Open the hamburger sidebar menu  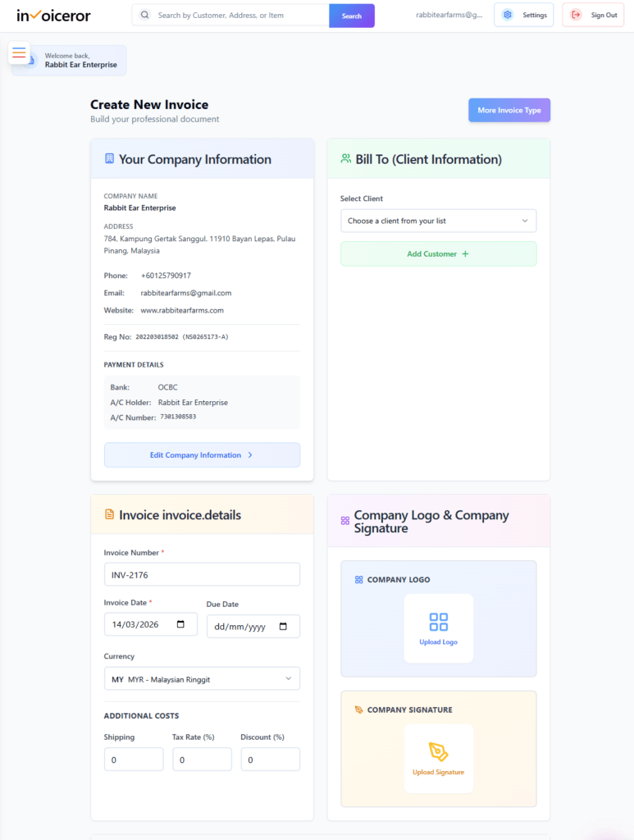click(x=19, y=52)
